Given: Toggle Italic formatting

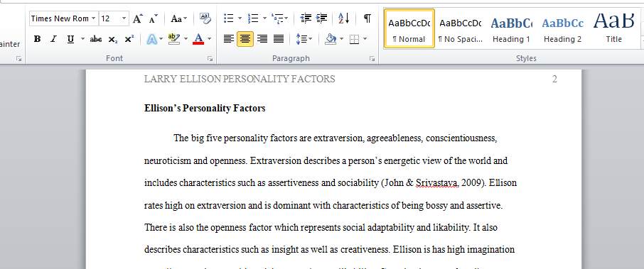Looking at the screenshot, I should click(53, 39).
